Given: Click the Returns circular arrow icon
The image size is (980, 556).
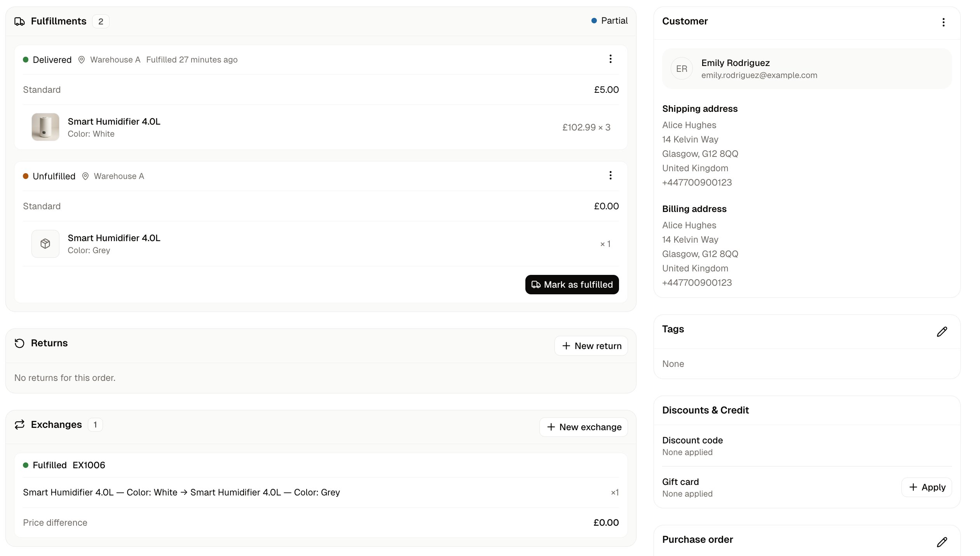Looking at the screenshot, I should [x=19, y=343].
